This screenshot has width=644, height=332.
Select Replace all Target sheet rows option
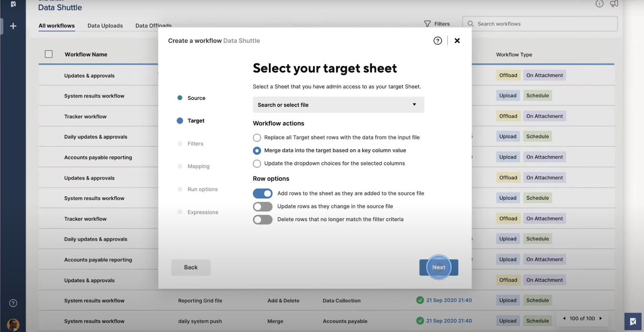coord(257,138)
